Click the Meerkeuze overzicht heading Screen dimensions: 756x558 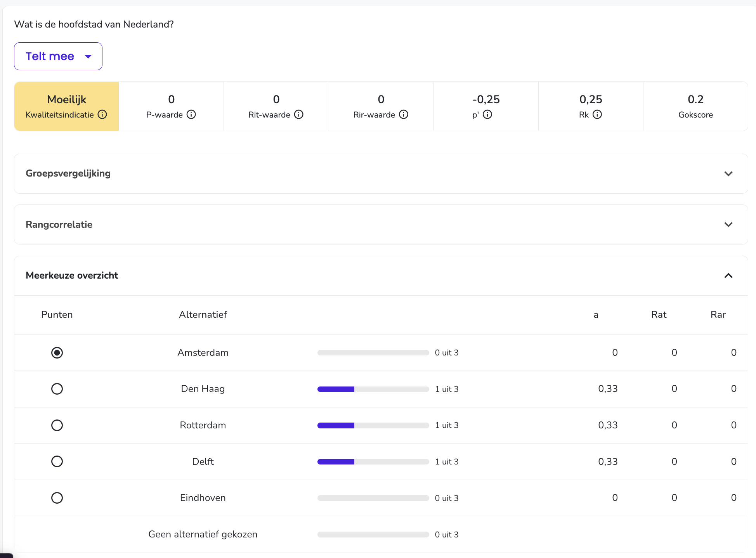click(72, 276)
